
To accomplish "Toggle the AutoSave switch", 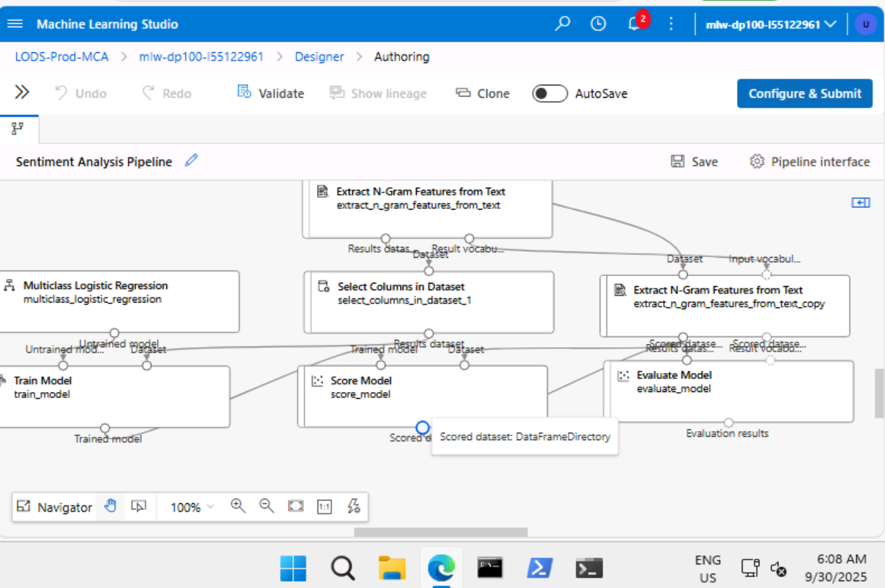I will [550, 94].
